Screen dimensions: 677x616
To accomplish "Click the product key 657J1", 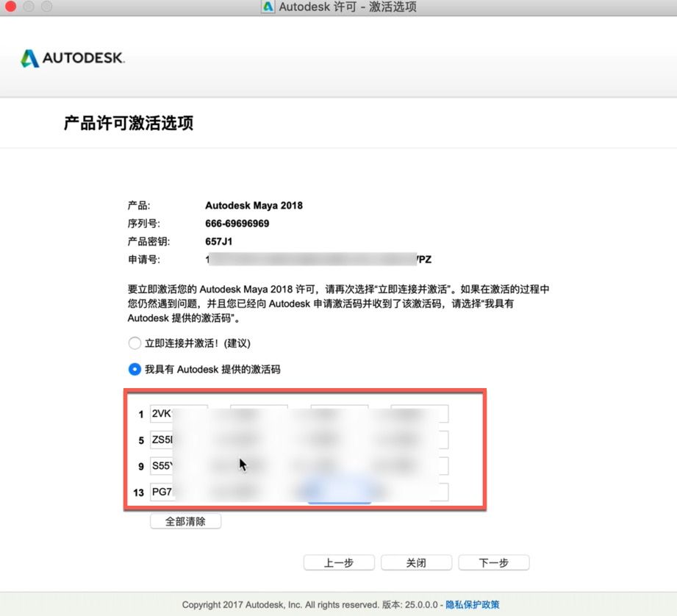I will point(219,242).
